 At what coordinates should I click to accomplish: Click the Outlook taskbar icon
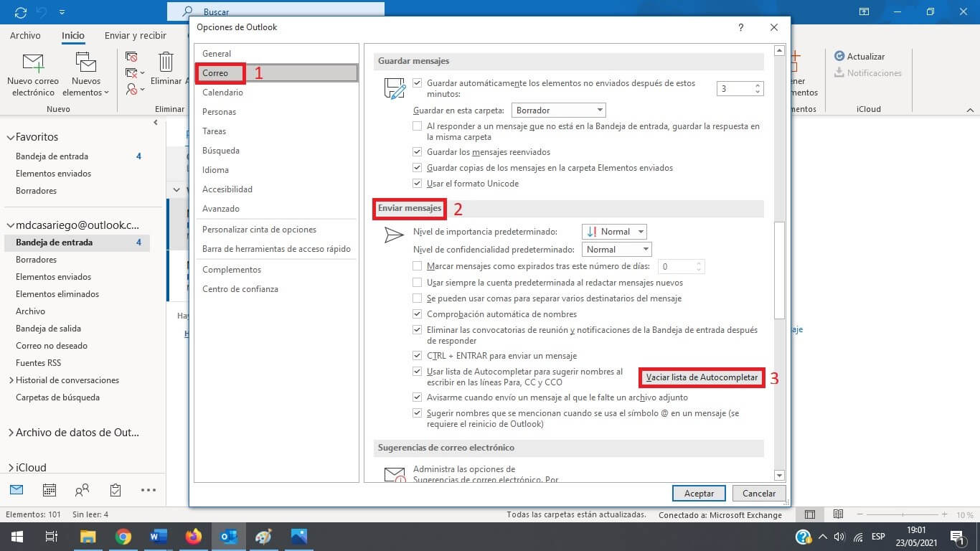(x=229, y=537)
